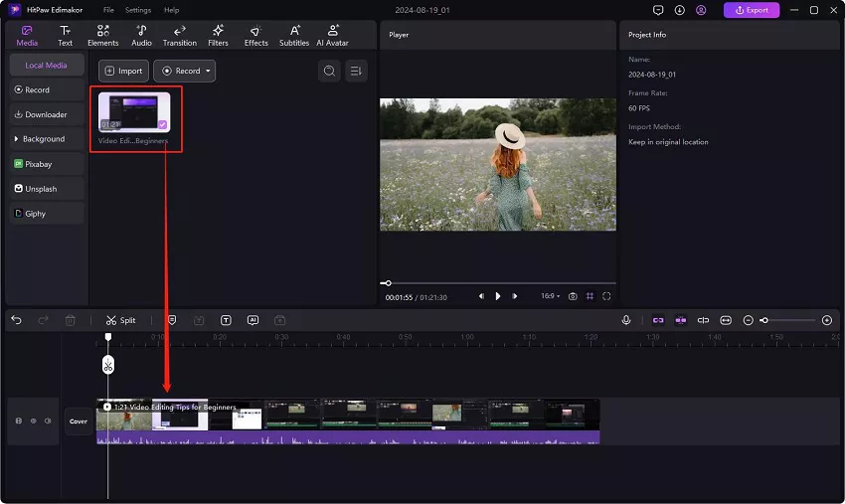Screen dimensions: 845x504
Task: Open the Text tab
Action: pos(65,36)
